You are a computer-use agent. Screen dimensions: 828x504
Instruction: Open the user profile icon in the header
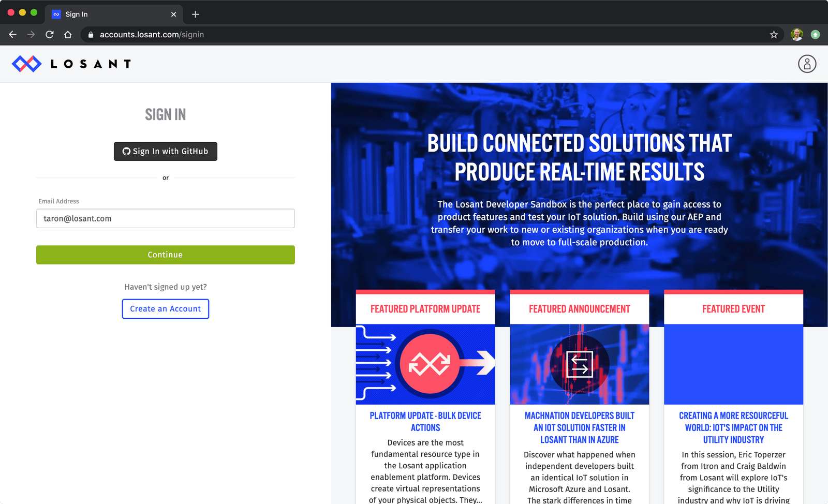tap(807, 64)
